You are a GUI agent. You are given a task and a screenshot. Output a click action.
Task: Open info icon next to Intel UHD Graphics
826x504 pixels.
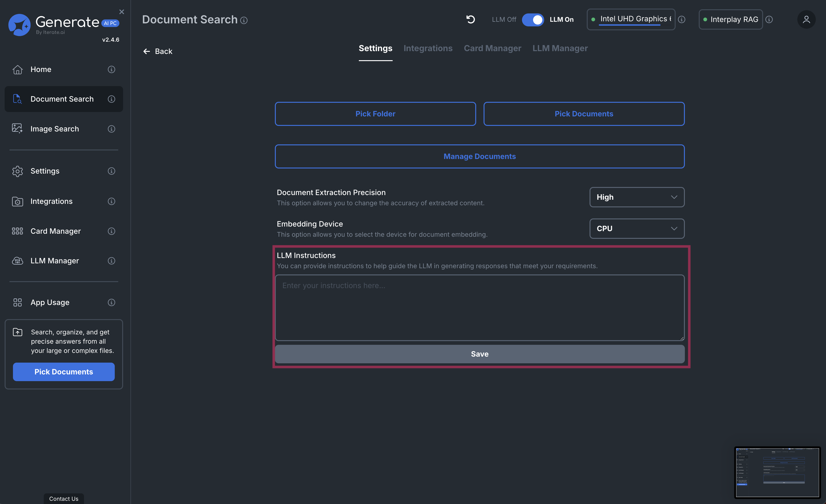682,19
